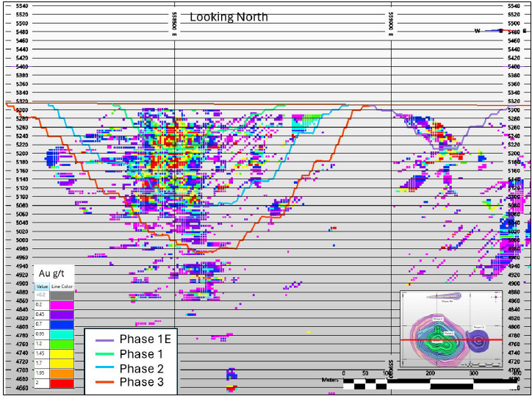Click the Line Color column header
This screenshot has height=396, width=532.
[x=62, y=287]
